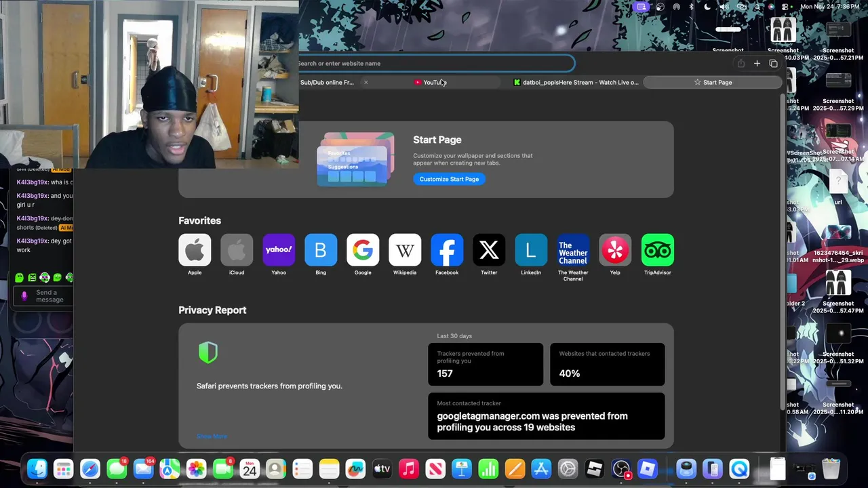Select the Start Page tab
Viewport: 868px width, 488px height.
tap(712, 83)
